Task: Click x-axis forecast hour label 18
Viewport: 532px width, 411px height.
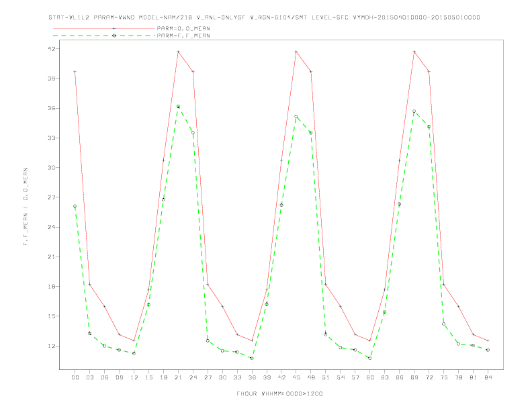Action: (x=163, y=377)
